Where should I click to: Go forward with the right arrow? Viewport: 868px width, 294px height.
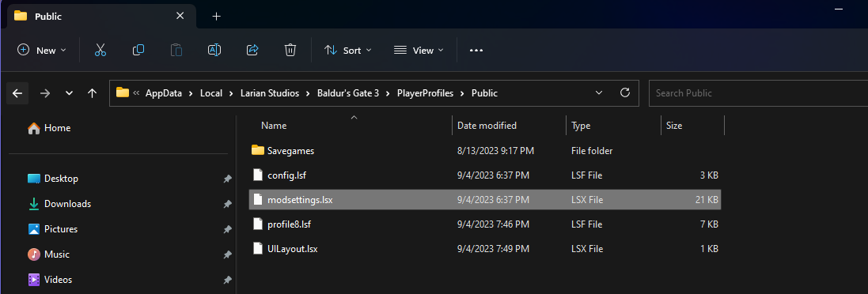point(45,93)
